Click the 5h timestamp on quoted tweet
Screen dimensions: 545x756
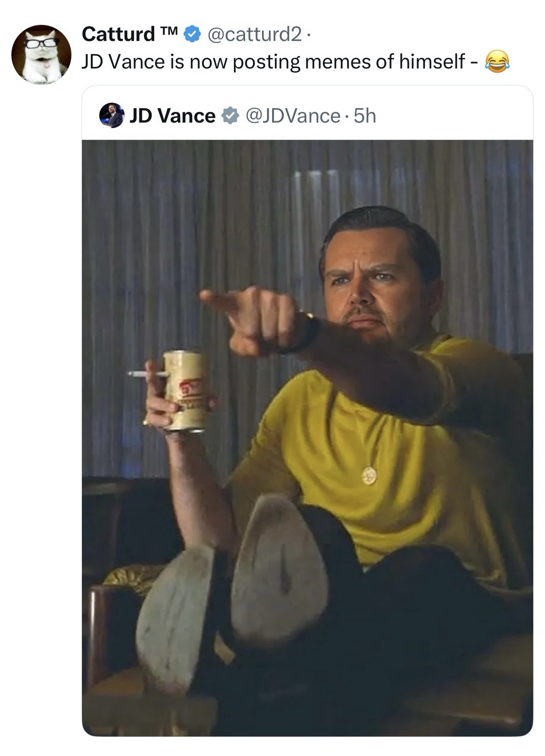click(365, 116)
